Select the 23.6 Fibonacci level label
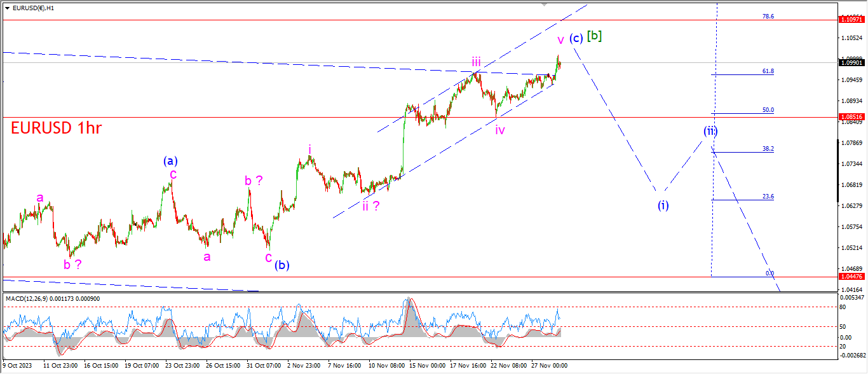Viewport: 868px width, 374px height. (x=768, y=197)
